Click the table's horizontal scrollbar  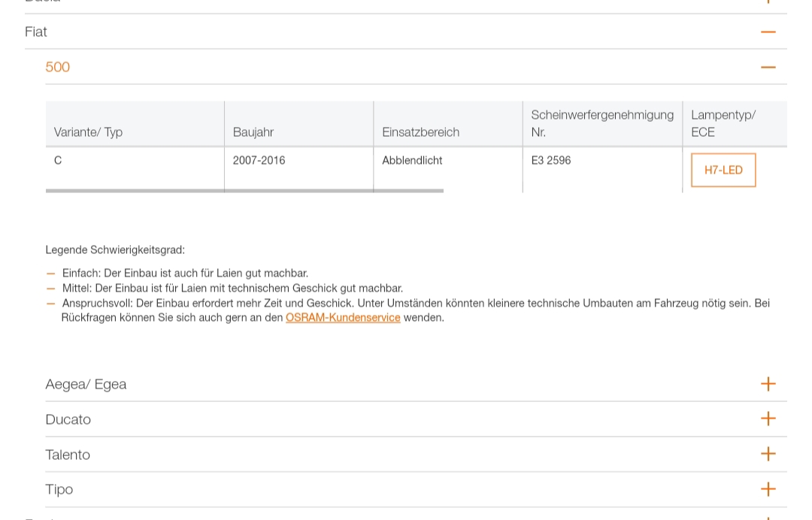point(244,191)
